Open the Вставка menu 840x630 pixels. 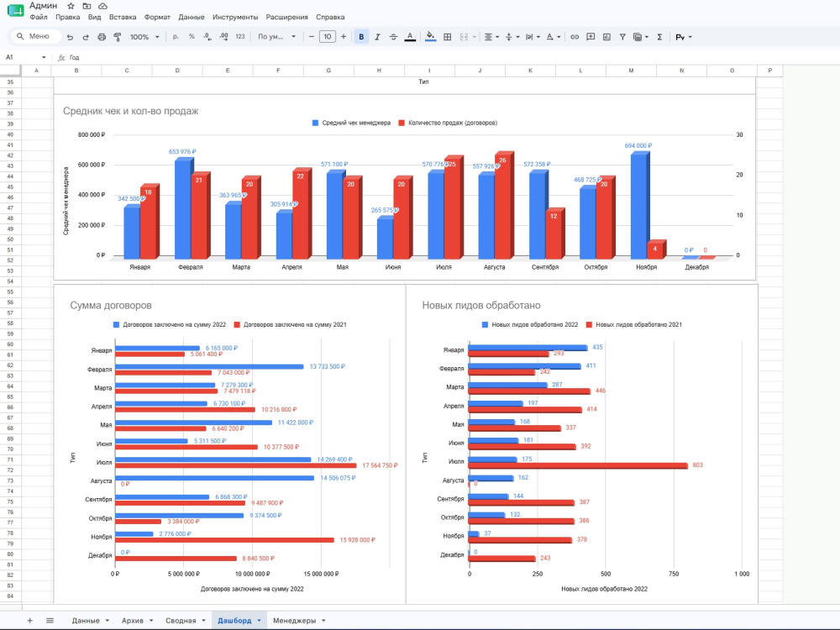coord(123,17)
